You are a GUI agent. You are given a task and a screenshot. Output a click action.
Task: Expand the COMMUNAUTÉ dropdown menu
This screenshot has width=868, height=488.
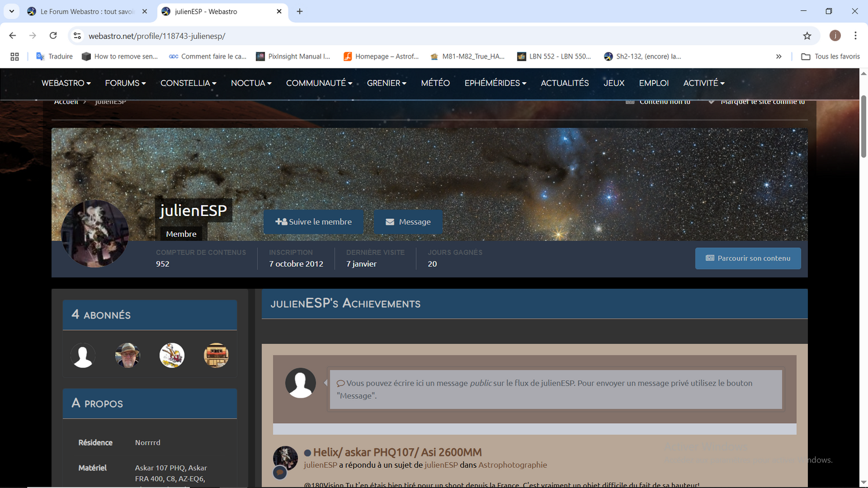pyautogui.click(x=319, y=83)
